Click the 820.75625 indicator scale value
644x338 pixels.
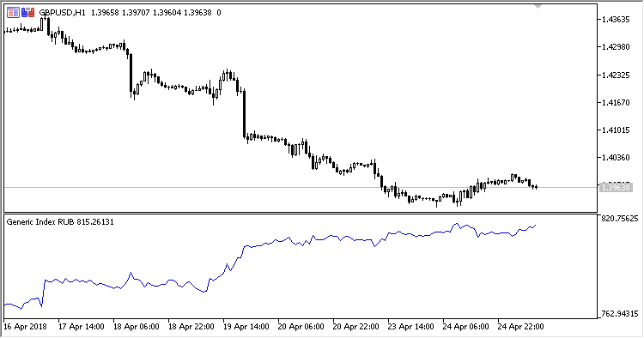coord(620,219)
